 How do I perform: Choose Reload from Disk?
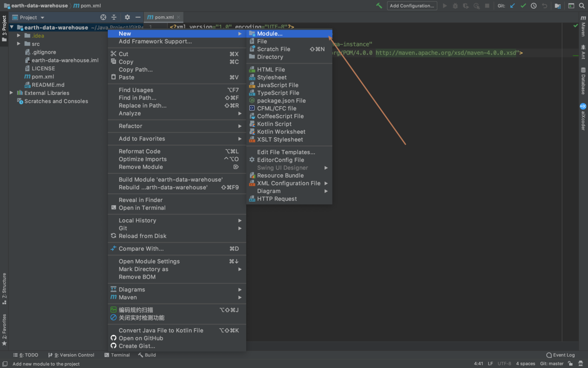(177, 236)
